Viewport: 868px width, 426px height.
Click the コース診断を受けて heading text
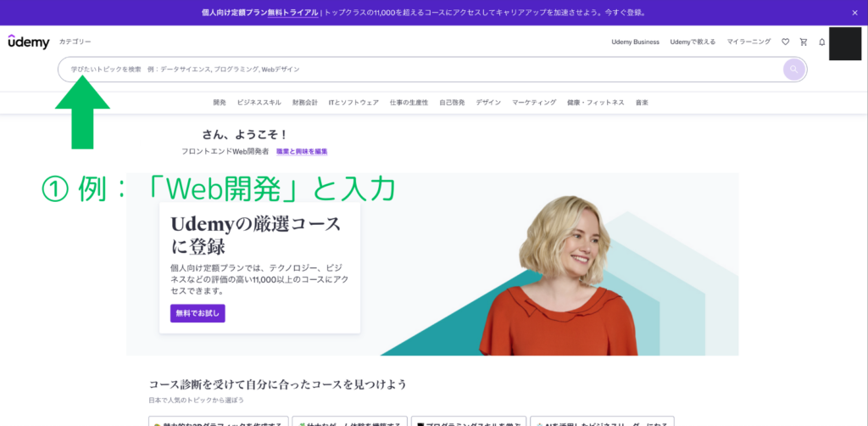pos(278,384)
